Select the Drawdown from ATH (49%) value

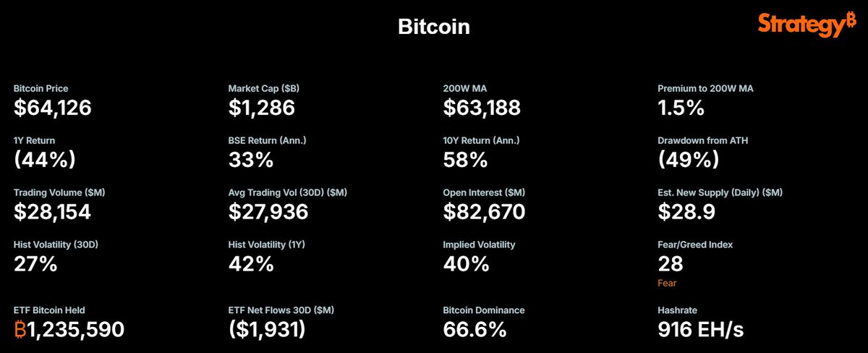687,161
